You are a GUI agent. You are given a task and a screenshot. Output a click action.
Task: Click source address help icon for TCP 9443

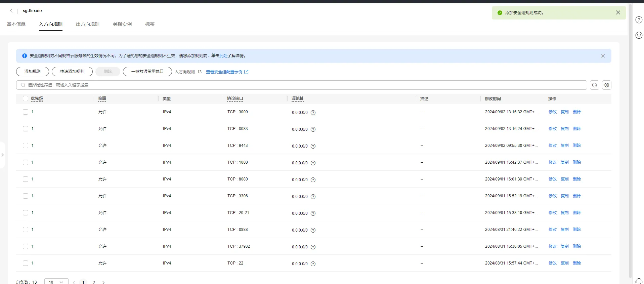[313, 146]
